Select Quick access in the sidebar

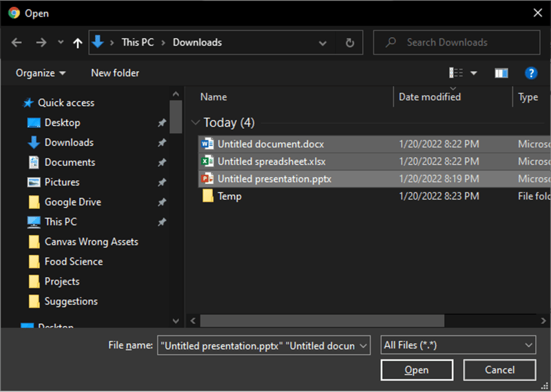click(66, 103)
